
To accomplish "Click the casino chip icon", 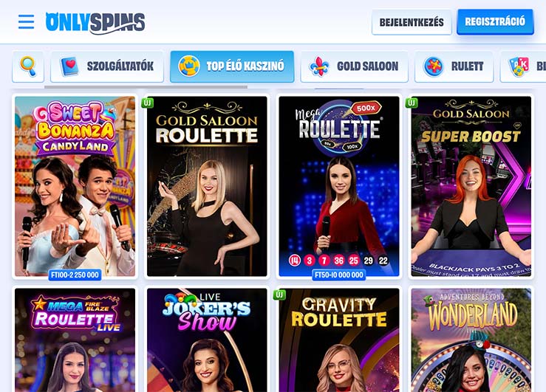I will click(188, 66).
